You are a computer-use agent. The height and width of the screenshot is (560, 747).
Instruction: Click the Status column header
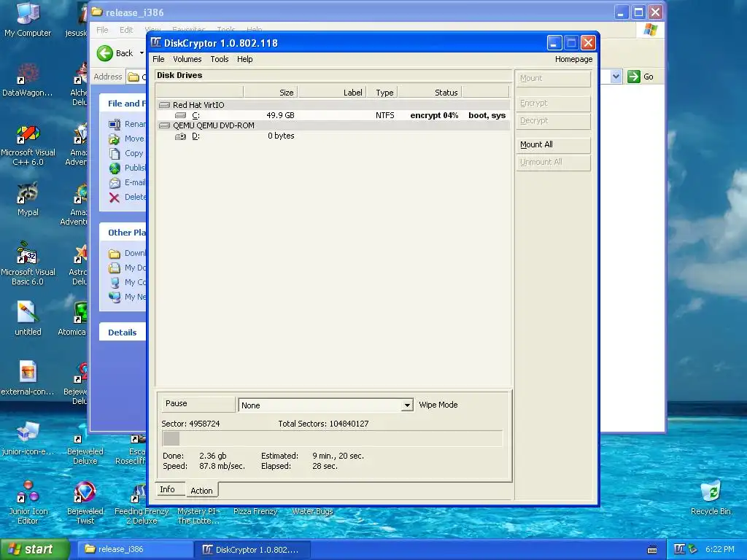pos(430,93)
